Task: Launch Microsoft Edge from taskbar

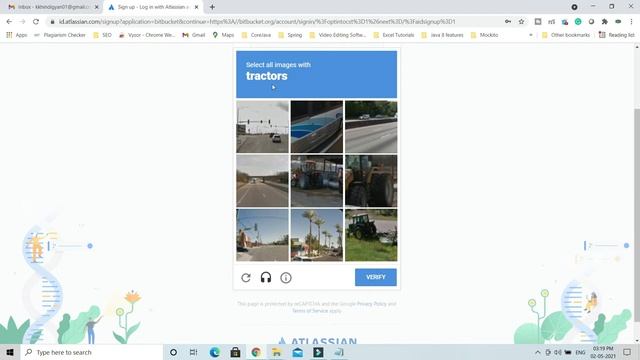Action: click(215, 352)
